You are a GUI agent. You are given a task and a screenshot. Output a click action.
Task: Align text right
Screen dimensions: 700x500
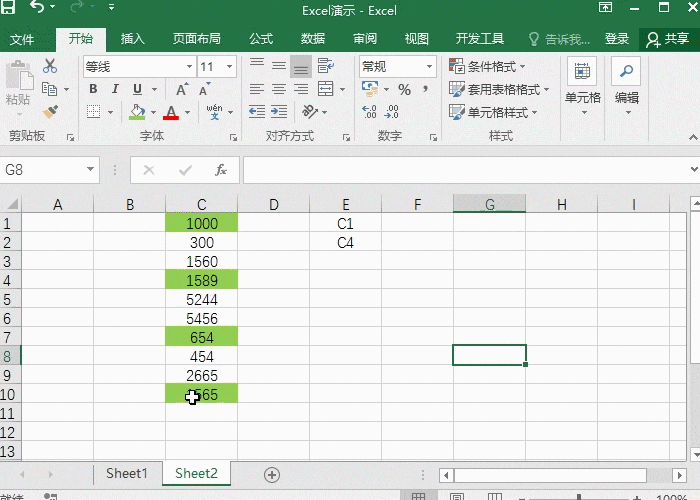tap(301, 89)
